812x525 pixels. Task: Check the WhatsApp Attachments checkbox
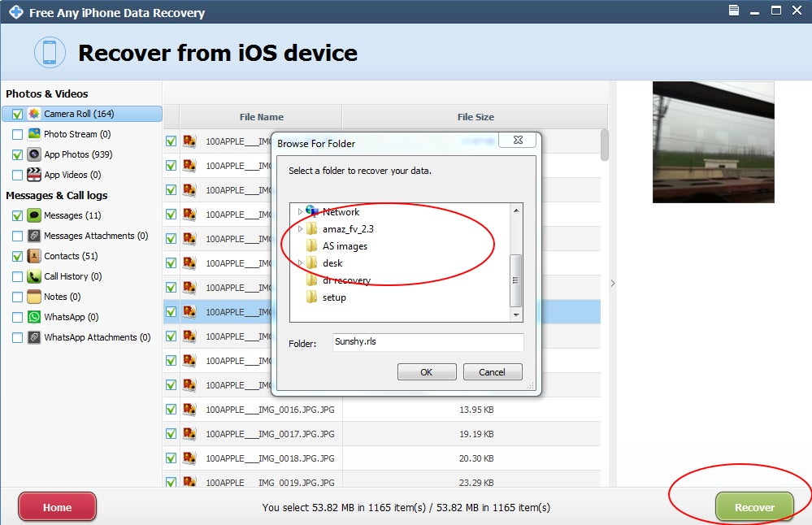pyautogui.click(x=17, y=337)
